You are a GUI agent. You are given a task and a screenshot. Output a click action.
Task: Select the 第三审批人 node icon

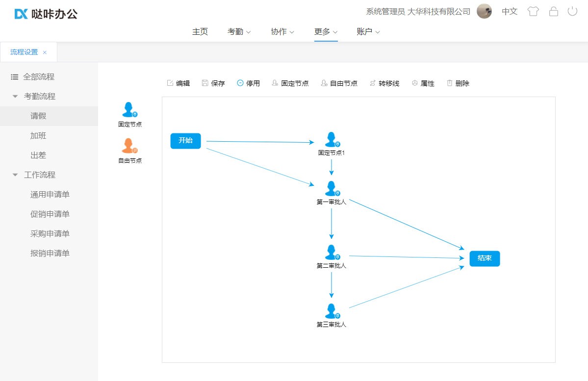point(332,311)
